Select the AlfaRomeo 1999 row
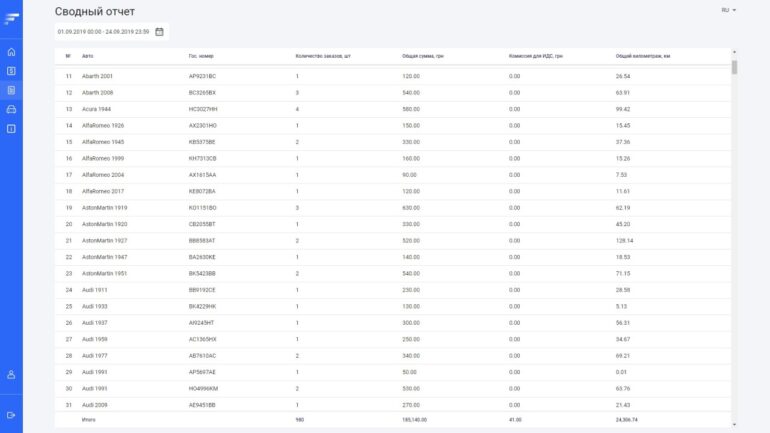 click(393, 159)
